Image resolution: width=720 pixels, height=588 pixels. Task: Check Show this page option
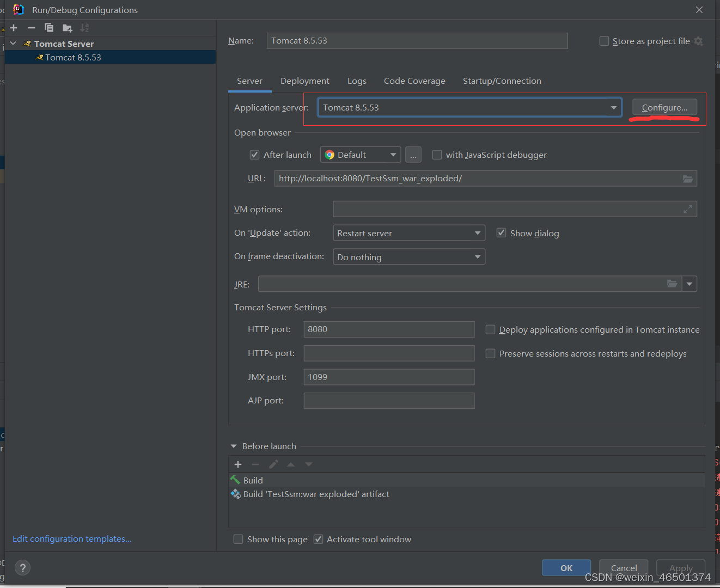click(238, 540)
